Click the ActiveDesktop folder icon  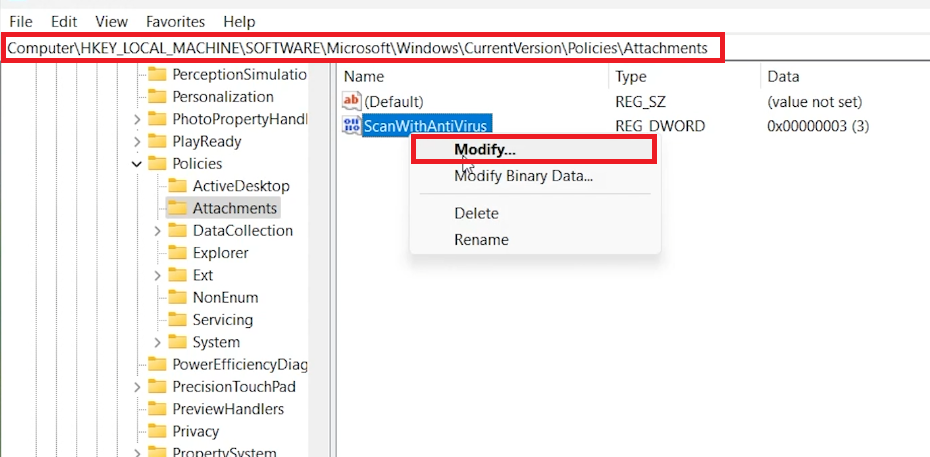177,186
